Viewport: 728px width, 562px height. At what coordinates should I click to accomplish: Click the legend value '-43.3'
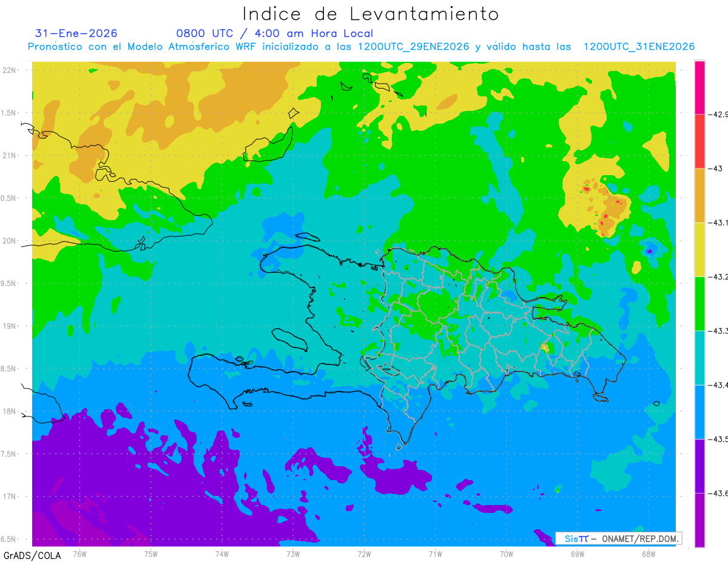[x=717, y=331]
